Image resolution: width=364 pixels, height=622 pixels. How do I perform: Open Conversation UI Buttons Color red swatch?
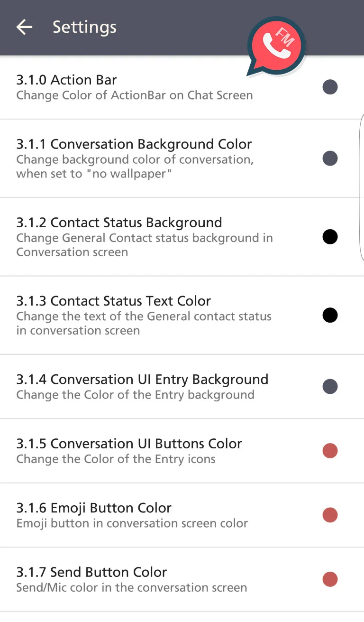point(330,451)
